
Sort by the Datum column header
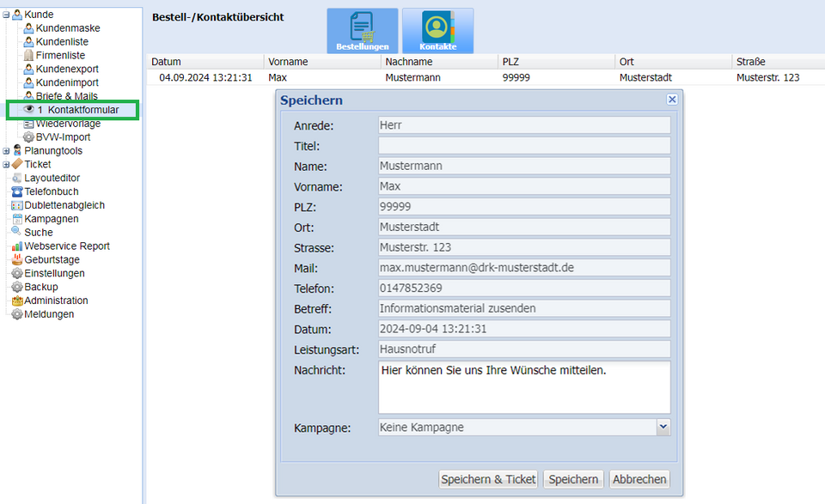point(205,62)
